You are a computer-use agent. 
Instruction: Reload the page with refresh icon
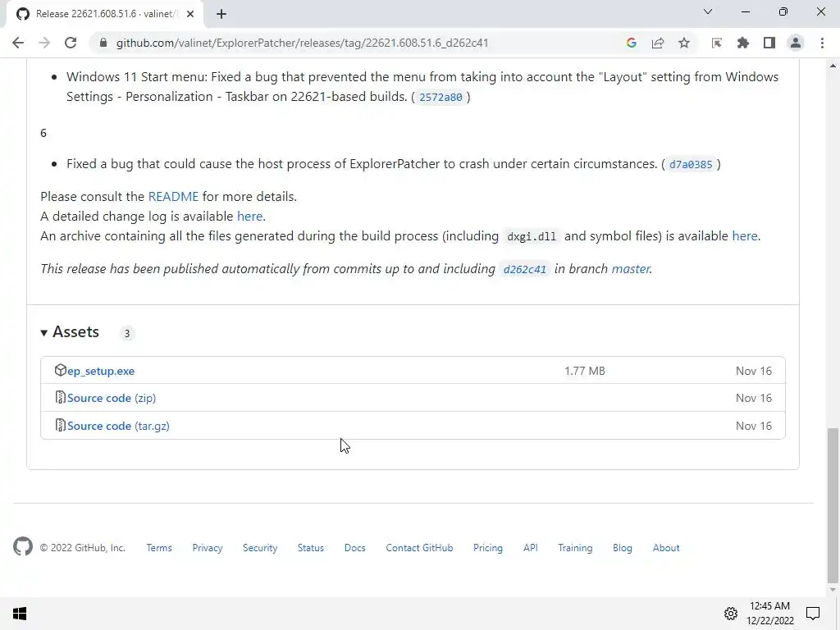click(x=71, y=43)
